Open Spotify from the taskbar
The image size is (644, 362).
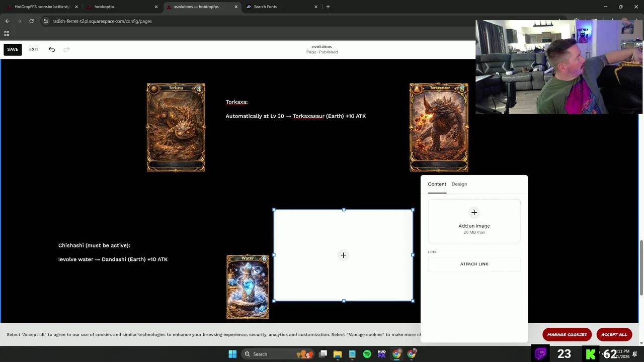(367, 354)
